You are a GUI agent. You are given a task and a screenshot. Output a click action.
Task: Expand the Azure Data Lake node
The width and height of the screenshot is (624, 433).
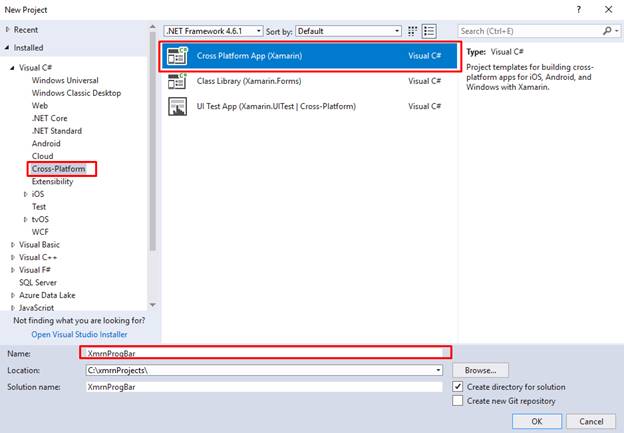tap(13, 295)
